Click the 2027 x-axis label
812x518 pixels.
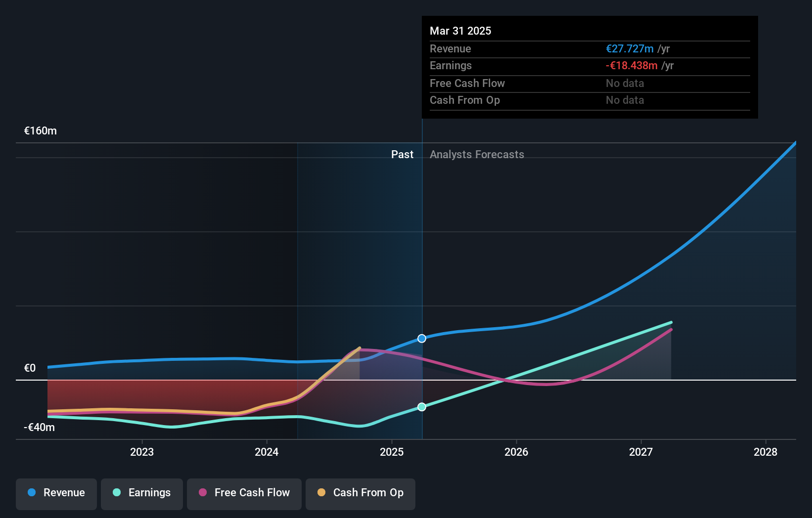[x=641, y=452]
